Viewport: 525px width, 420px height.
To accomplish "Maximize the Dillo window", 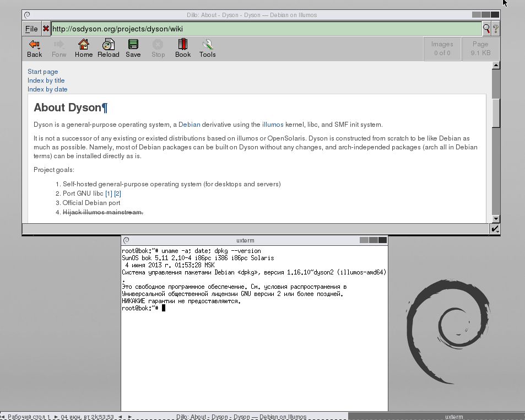I will [485, 15].
